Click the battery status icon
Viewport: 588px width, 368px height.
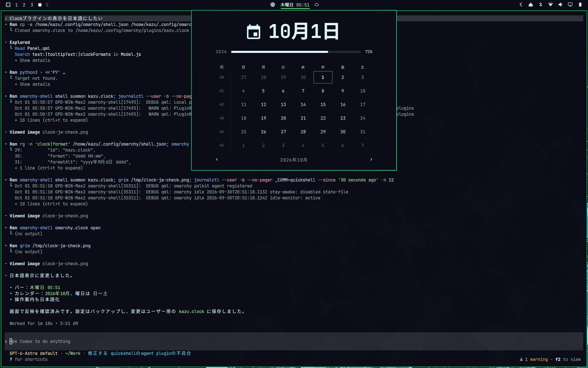(580, 5)
